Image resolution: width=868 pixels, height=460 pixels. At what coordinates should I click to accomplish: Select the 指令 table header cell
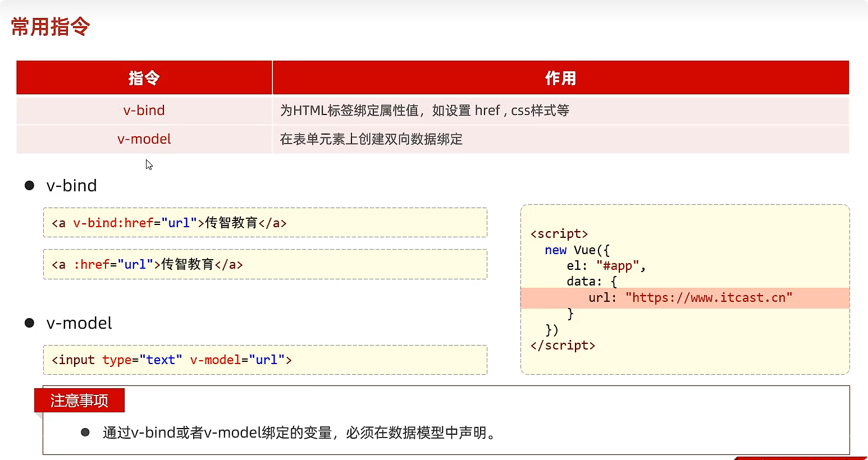pyautogui.click(x=144, y=77)
